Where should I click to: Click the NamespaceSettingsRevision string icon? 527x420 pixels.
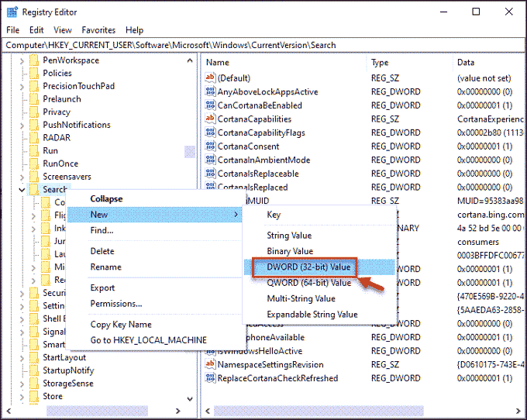pyautogui.click(x=210, y=364)
